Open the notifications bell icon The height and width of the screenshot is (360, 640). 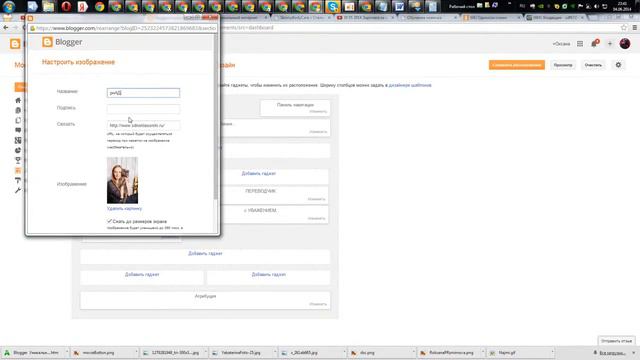[594, 43]
